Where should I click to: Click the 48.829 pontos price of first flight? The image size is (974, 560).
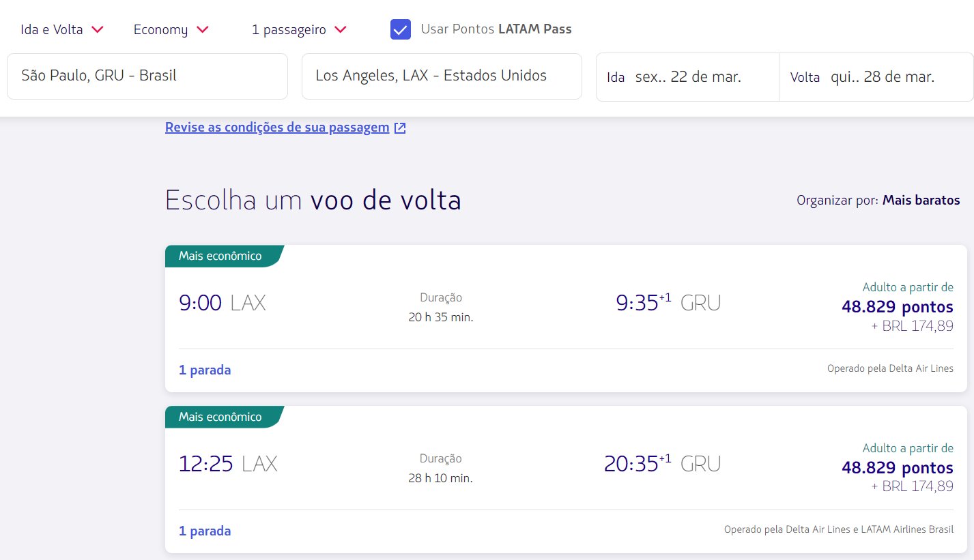click(x=898, y=307)
